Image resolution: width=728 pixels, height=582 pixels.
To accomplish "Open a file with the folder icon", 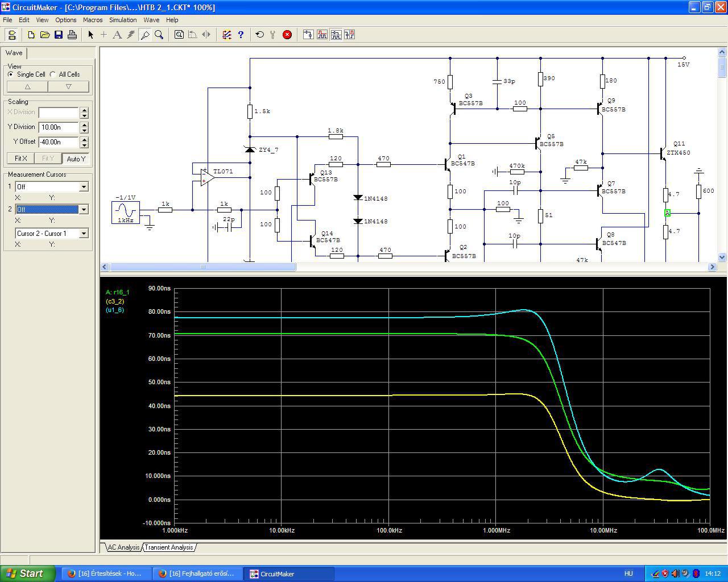I will (45, 35).
